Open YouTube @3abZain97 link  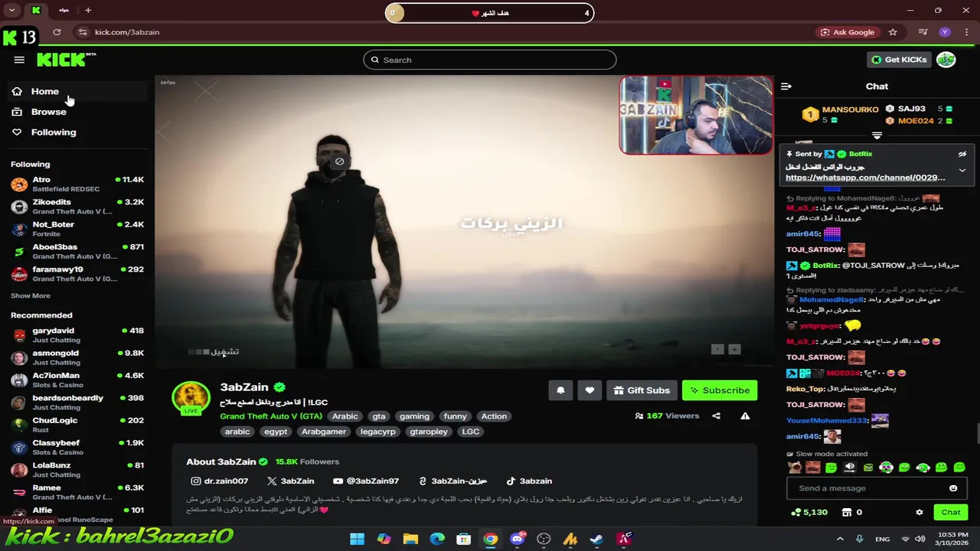pyautogui.click(x=366, y=481)
